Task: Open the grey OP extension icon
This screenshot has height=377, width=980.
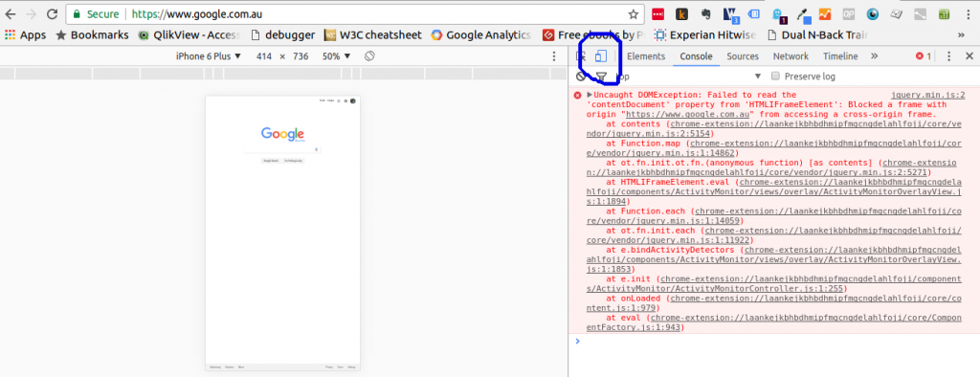Action: [x=849, y=13]
